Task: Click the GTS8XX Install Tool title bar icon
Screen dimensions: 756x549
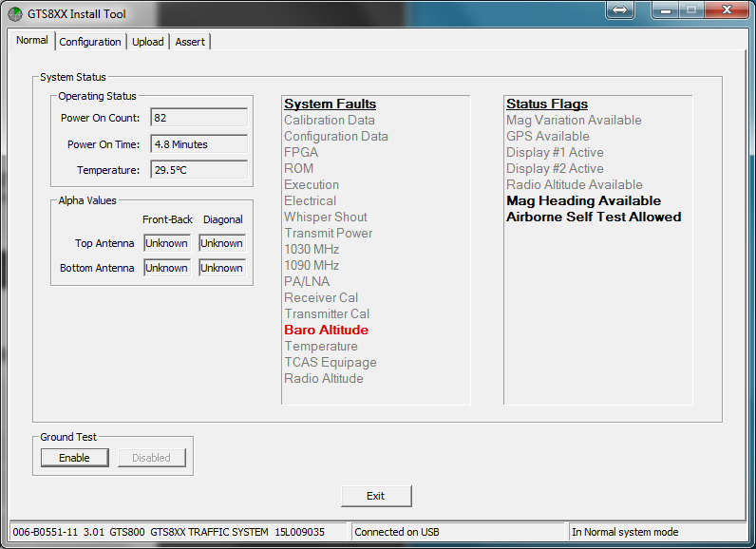Action: pyautogui.click(x=15, y=14)
